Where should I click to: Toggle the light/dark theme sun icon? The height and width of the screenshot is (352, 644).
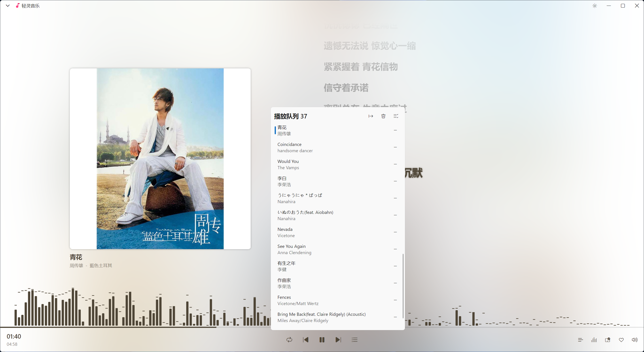[595, 6]
